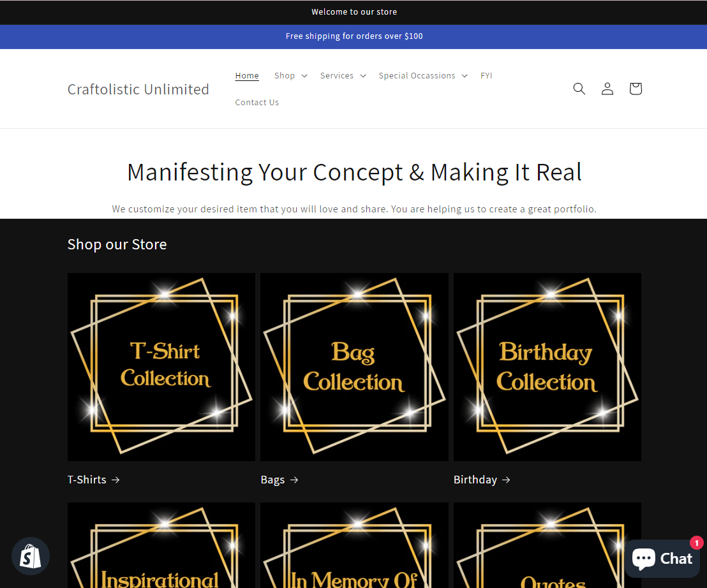Click the Bags collection arrow icon
The image size is (707, 588).
pos(295,480)
